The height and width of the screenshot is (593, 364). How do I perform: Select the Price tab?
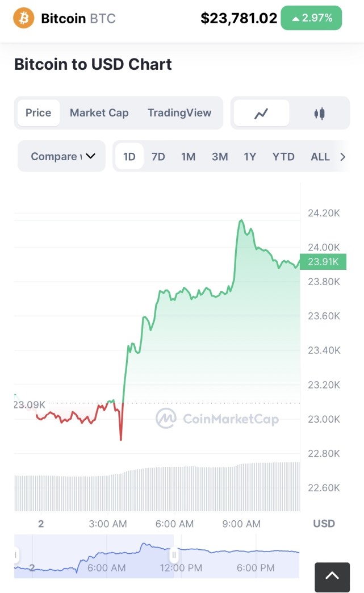[x=39, y=112]
